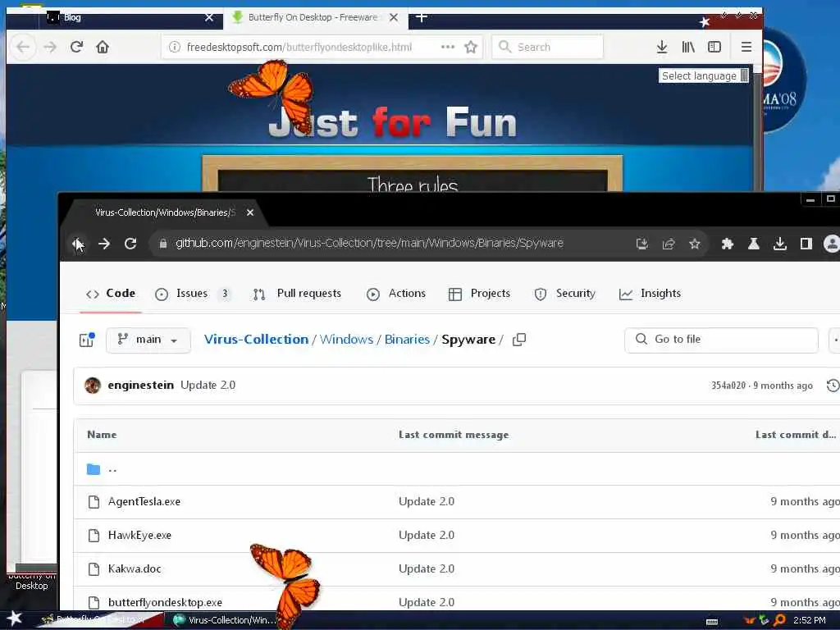Go to Firefox home page
Image resolution: width=840 pixels, height=630 pixels.
coord(103,47)
